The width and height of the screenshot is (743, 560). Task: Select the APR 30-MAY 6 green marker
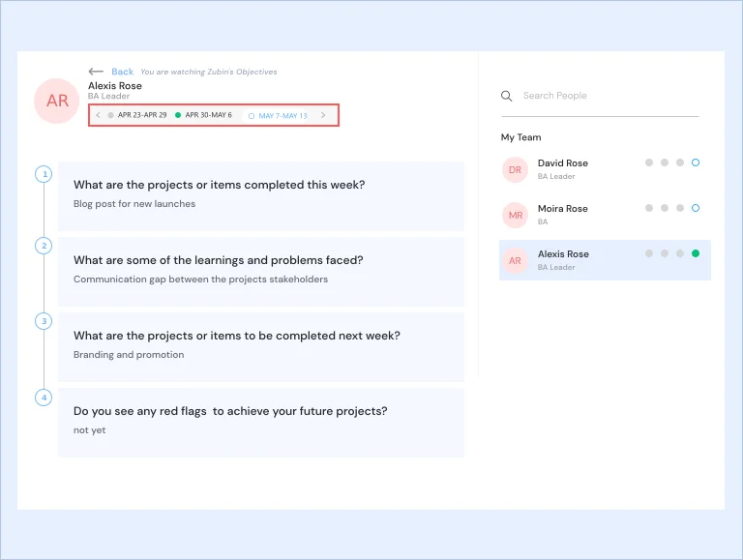tap(178, 115)
